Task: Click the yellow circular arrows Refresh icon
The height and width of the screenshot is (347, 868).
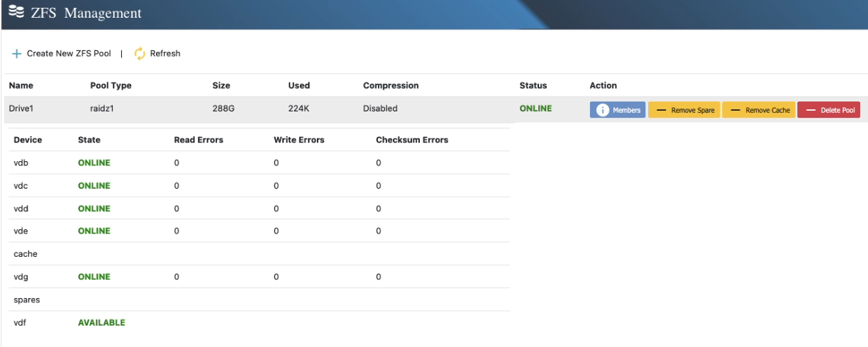Action: pos(140,54)
